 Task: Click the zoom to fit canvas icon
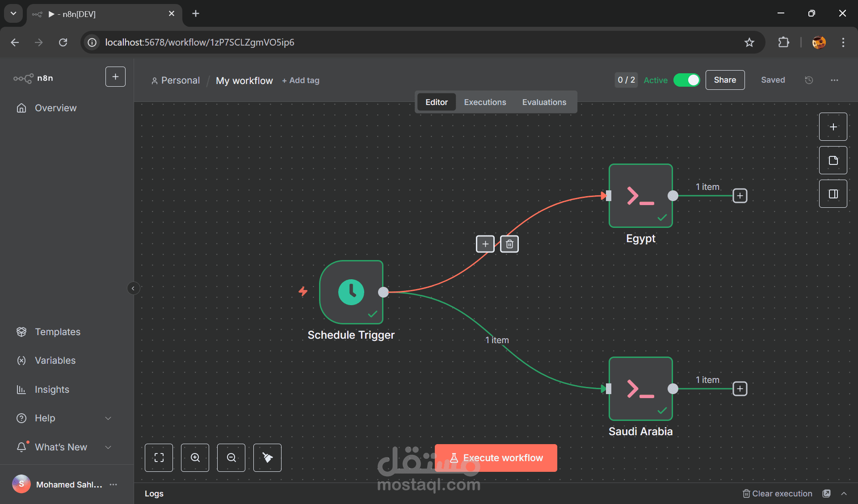159,458
